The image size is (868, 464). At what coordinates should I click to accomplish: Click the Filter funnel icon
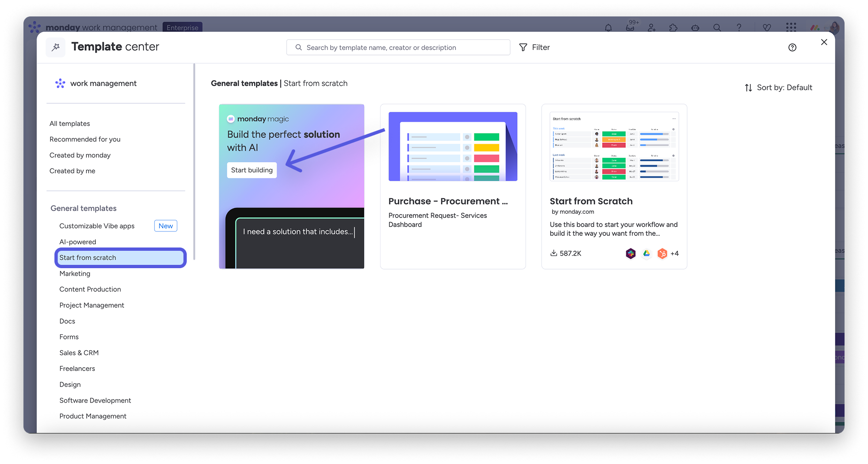523,47
